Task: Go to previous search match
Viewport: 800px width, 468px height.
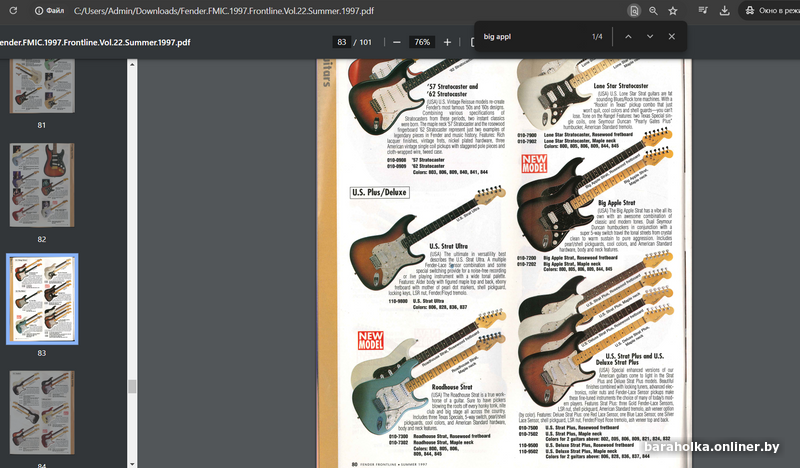Action: click(x=628, y=37)
